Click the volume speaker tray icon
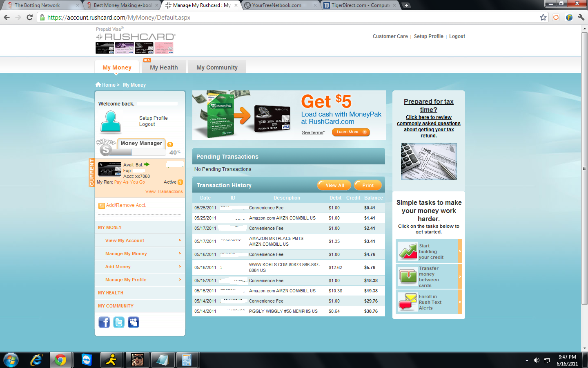Viewport: 588px width, 368px height. (x=537, y=360)
